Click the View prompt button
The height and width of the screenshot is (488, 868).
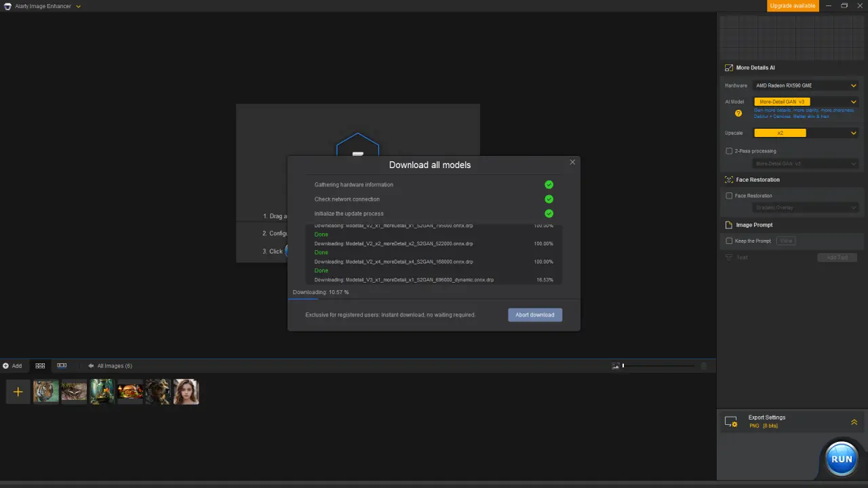(786, 241)
